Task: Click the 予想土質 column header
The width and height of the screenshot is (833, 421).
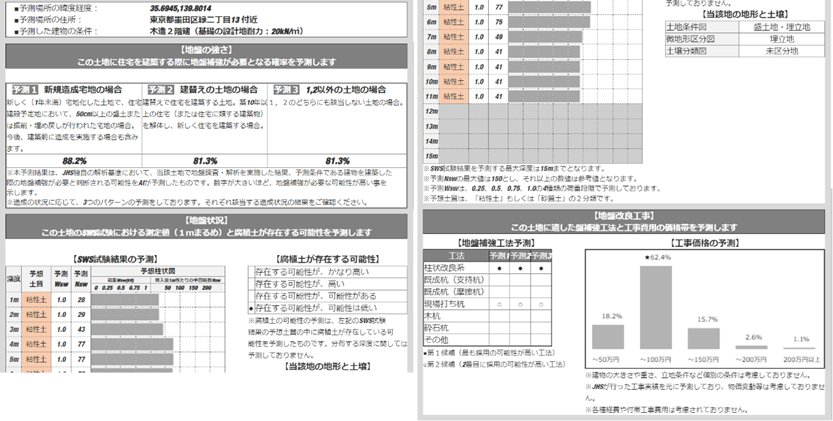Action: point(37,279)
